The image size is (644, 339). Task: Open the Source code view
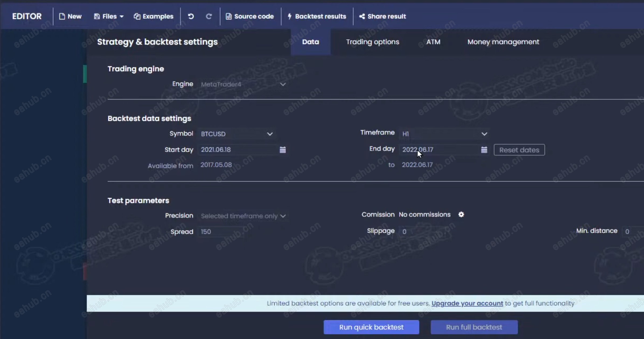point(250,16)
